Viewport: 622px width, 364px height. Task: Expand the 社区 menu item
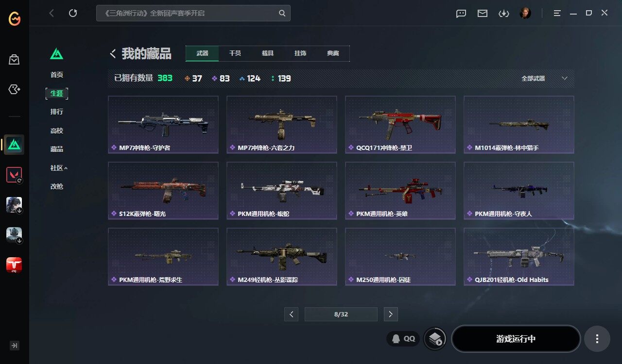coord(59,168)
